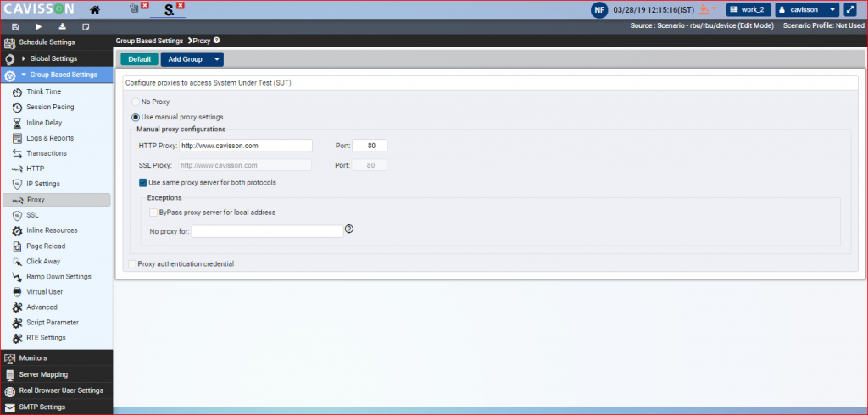Viewport: 868px width, 415px height.
Task: Click help icon beside No proxy for field
Action: [x=348, y=229]
